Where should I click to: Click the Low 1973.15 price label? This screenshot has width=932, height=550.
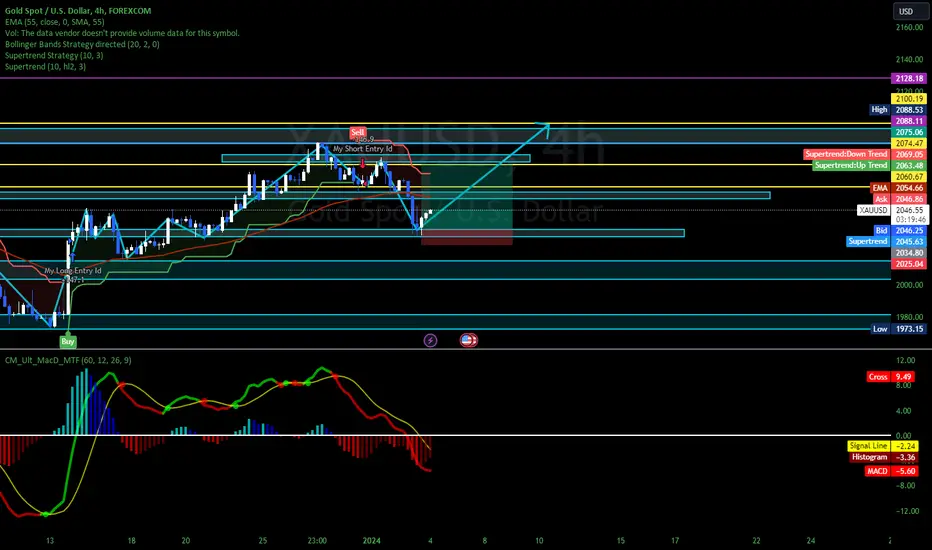pos(899,329)
